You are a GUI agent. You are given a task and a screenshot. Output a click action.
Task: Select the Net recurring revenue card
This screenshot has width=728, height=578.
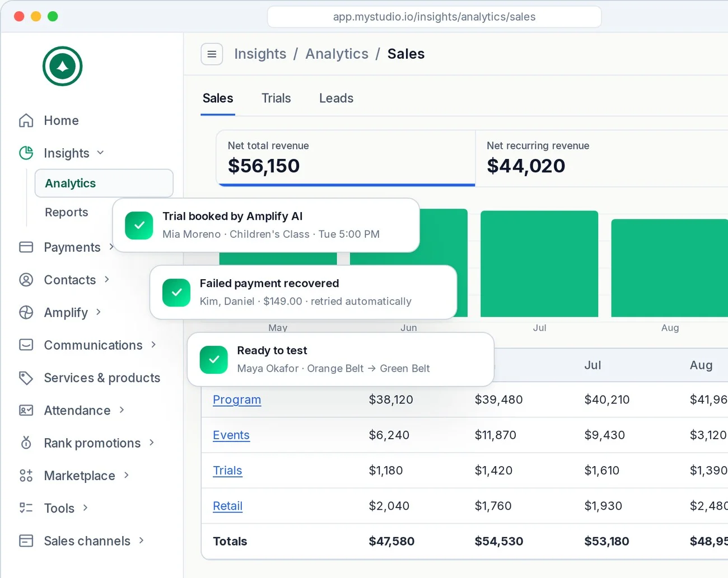point(602,158)
